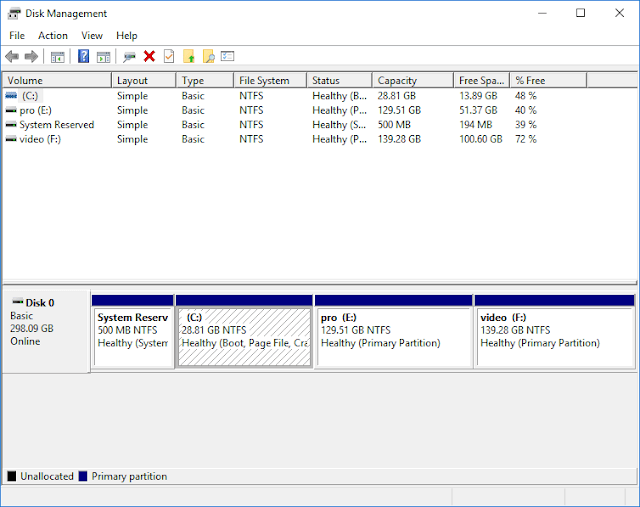Click the 500 MB capacity cell

[394, 125]
